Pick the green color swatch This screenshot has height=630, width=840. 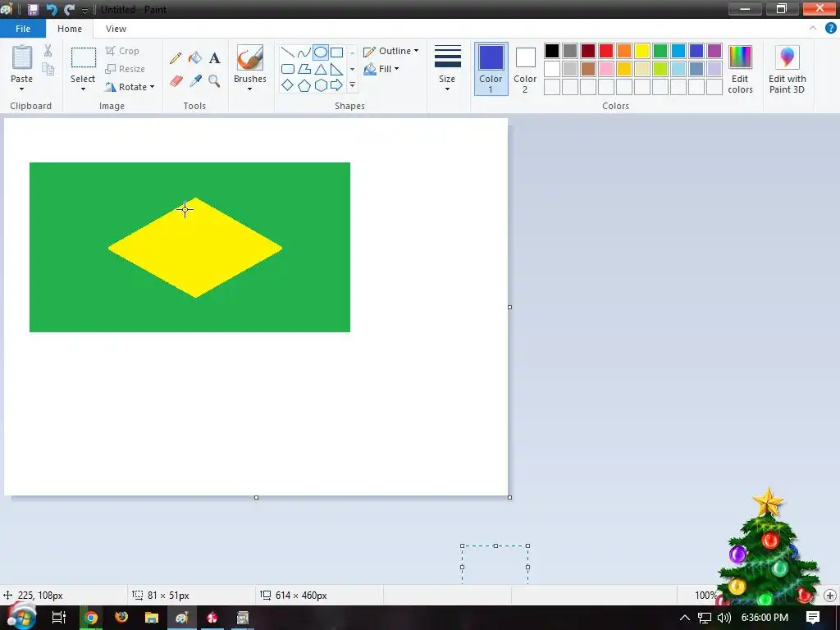click(660, 51)
